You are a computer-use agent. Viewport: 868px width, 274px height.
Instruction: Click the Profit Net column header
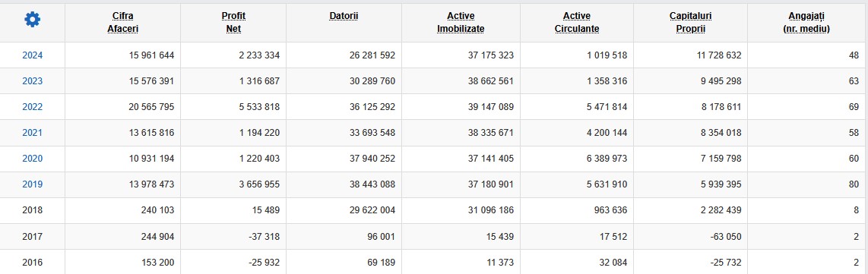[x=233, y=23]
